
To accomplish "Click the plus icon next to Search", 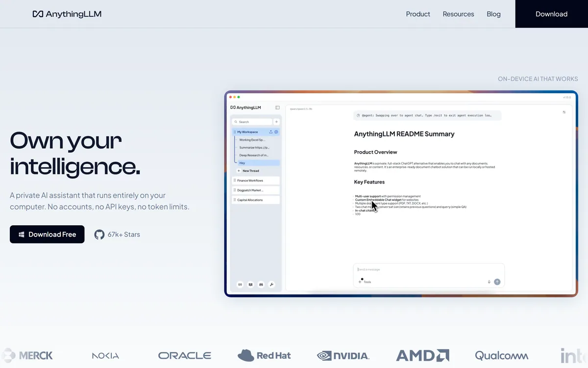I will (276, 122).
